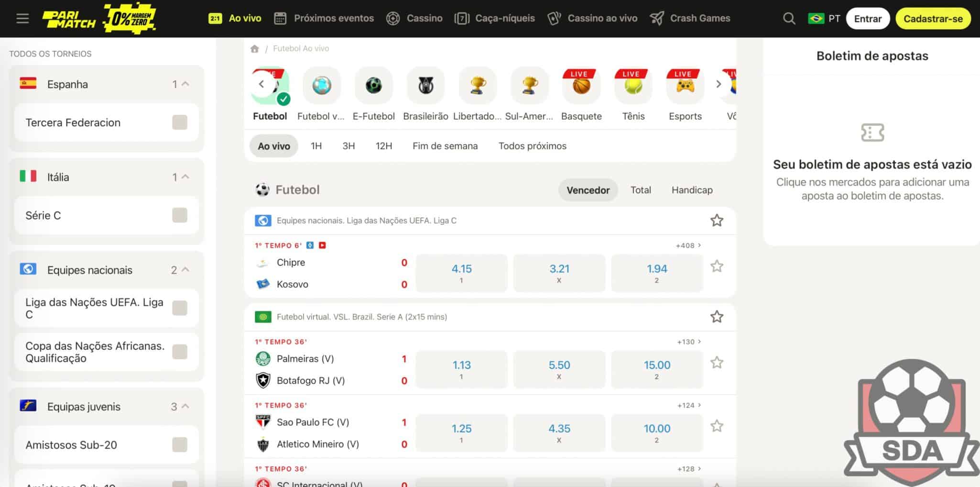The width and height of the screenshot is (980, 487).
Task: Click the Cassino chip icon
Action: 393,19
